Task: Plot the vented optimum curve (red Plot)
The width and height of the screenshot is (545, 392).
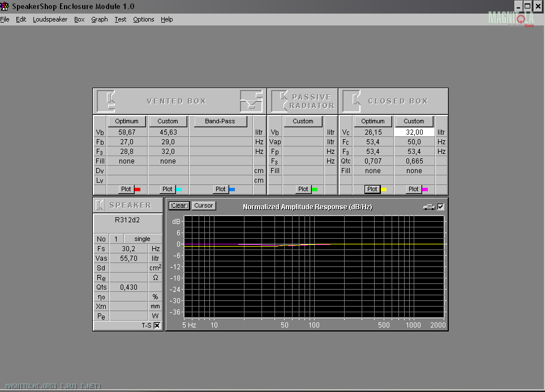Action: tap(126, 189)
